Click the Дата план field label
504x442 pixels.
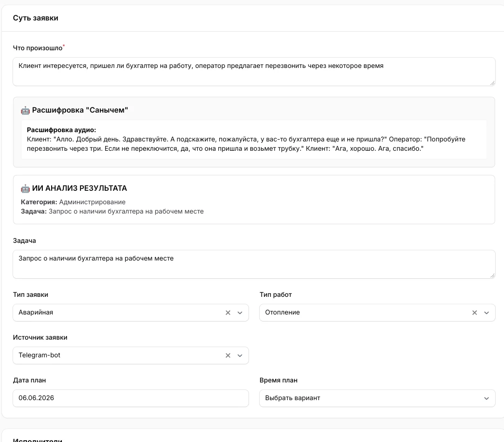pos(29,380)
